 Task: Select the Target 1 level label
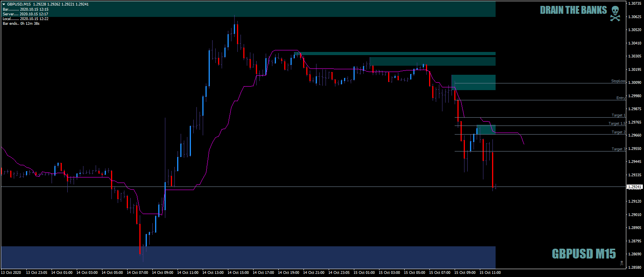(x=618, y=115)
